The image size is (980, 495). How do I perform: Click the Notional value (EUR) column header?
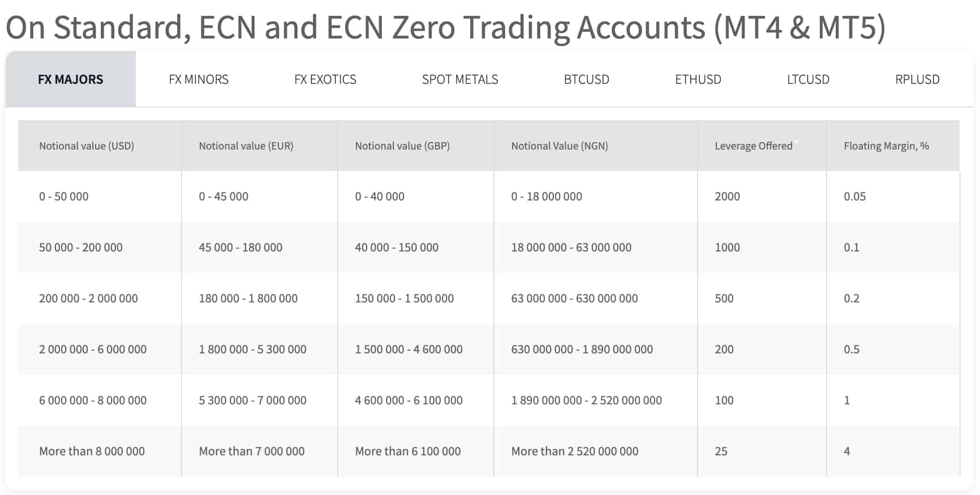[x=260, y=146]
